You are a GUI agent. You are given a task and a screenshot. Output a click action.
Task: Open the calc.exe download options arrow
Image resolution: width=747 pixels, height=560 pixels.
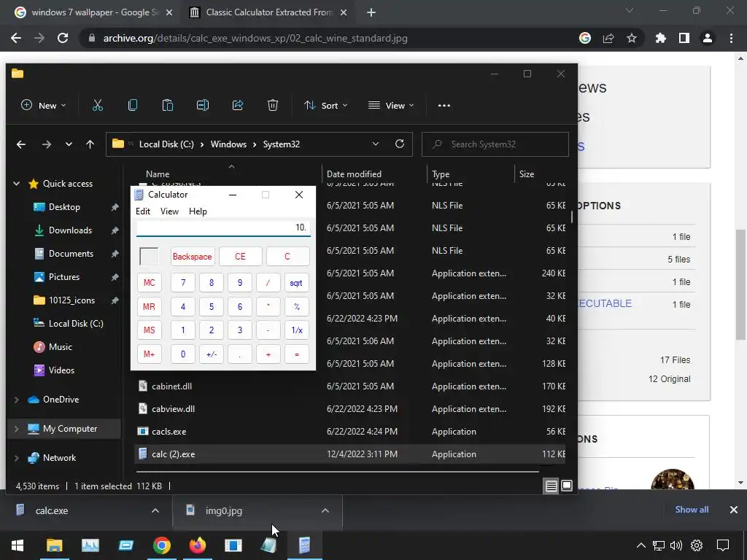(155, 510)
